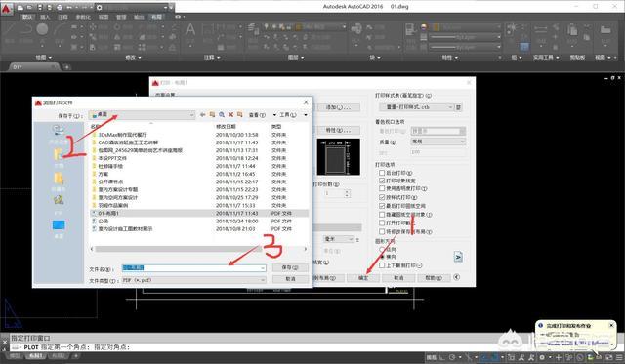Click the 保存 button

coord(290,267)
